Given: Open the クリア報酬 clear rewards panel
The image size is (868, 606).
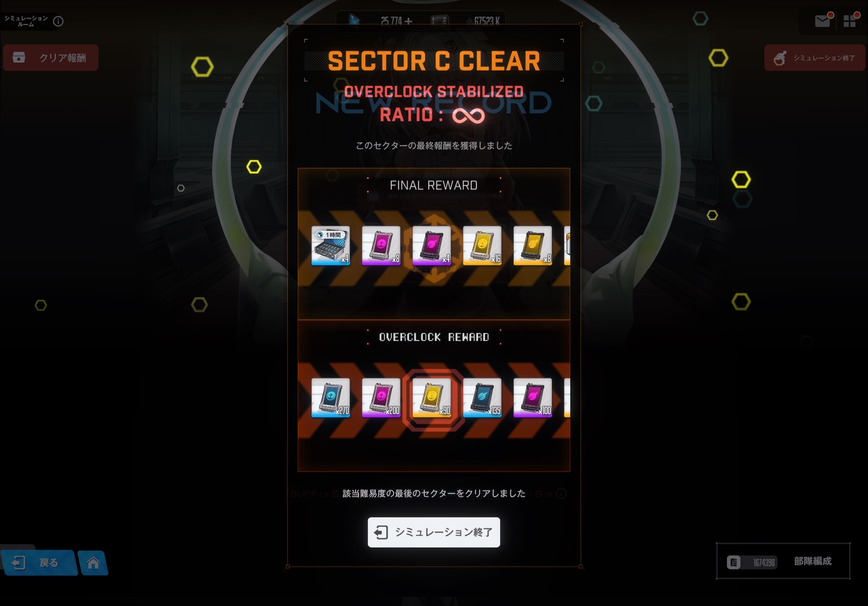Looking at the screenshot, I should point(51,57).
